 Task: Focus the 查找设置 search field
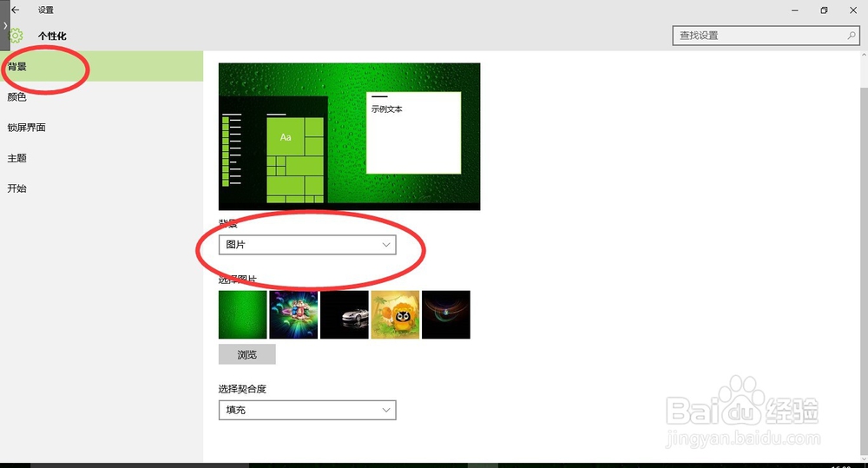click(x=766, y=36)
